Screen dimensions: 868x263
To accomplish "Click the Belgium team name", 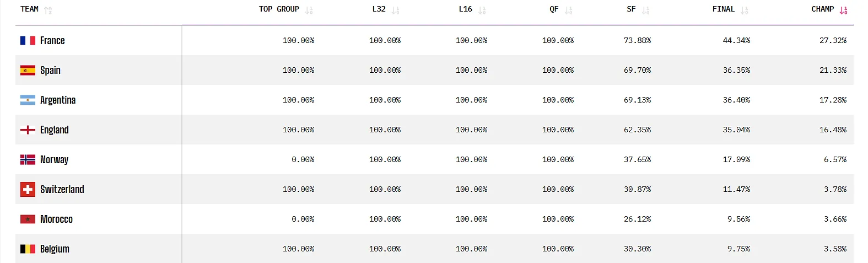I will (55, 249).
